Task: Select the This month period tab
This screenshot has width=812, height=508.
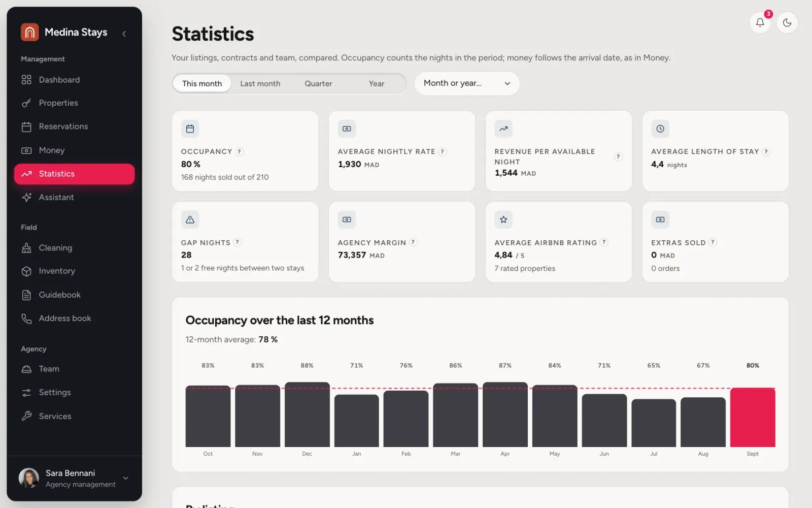Action: pos(202,84)
